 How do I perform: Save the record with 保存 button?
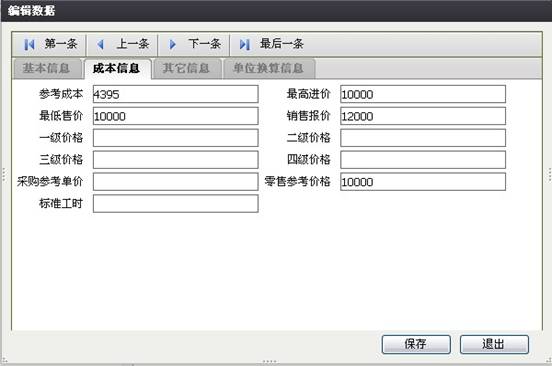[x=416, y=344]
